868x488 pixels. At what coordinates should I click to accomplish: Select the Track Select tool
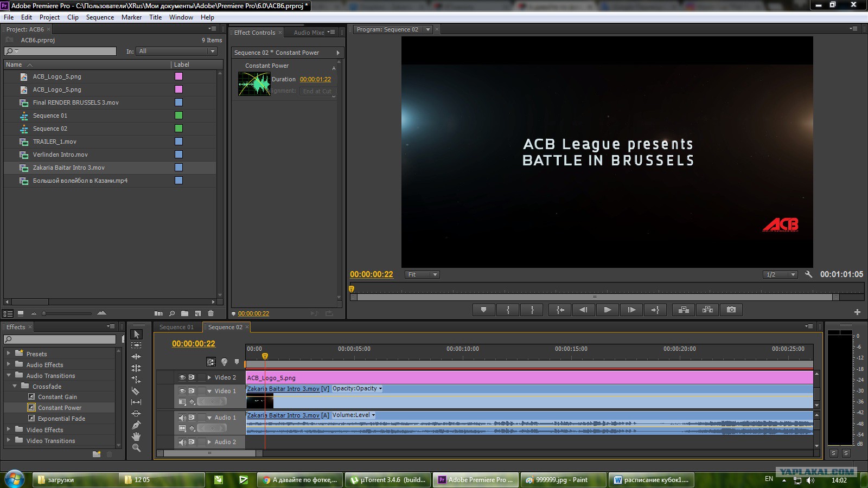coord(136,345)
